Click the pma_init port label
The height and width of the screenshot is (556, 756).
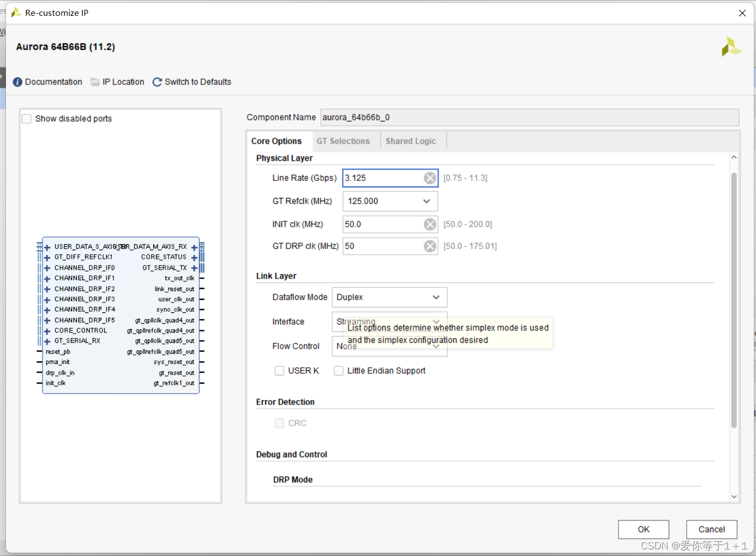click(x=58, y=362)
